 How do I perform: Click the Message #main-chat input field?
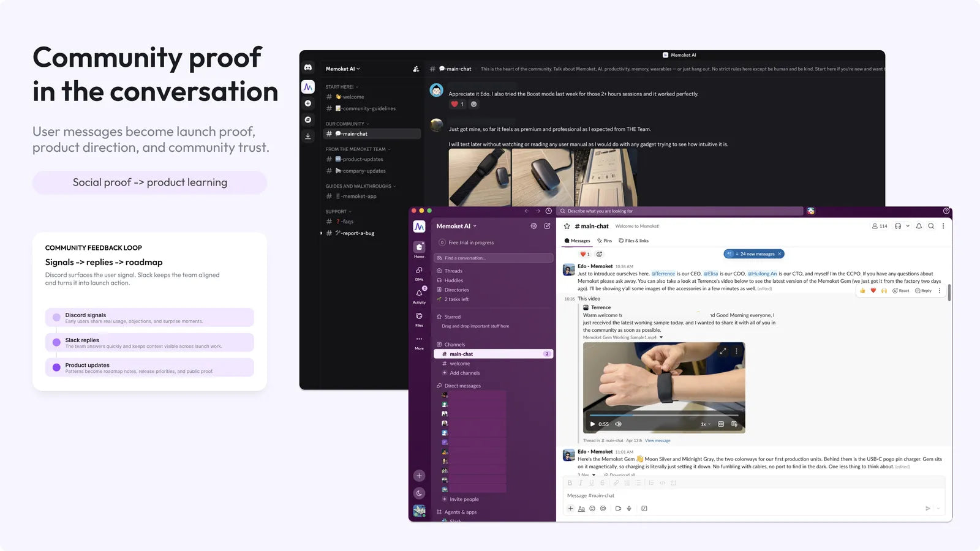(x=754, y=496)
